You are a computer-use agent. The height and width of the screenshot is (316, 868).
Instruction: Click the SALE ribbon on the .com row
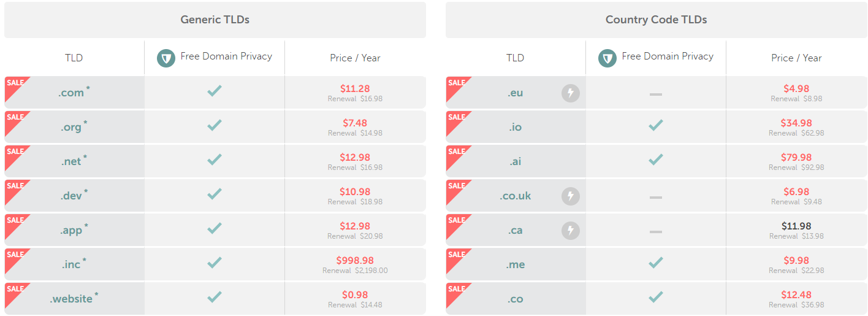point(17,88)
